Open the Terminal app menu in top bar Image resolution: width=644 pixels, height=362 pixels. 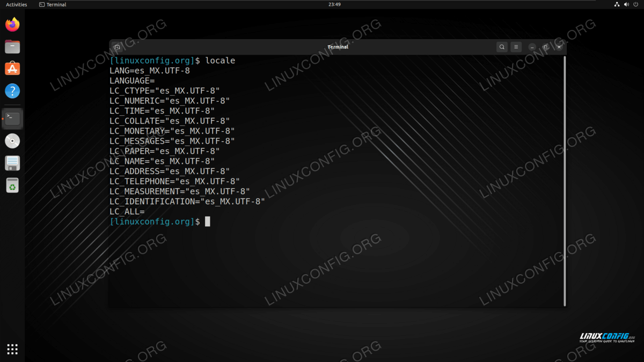pos(53,4)
